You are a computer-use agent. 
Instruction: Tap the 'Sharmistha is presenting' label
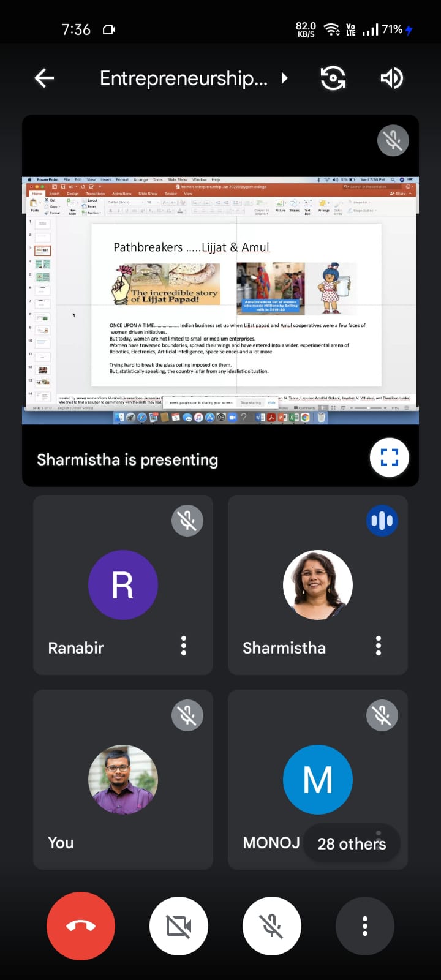coord(127,460)
